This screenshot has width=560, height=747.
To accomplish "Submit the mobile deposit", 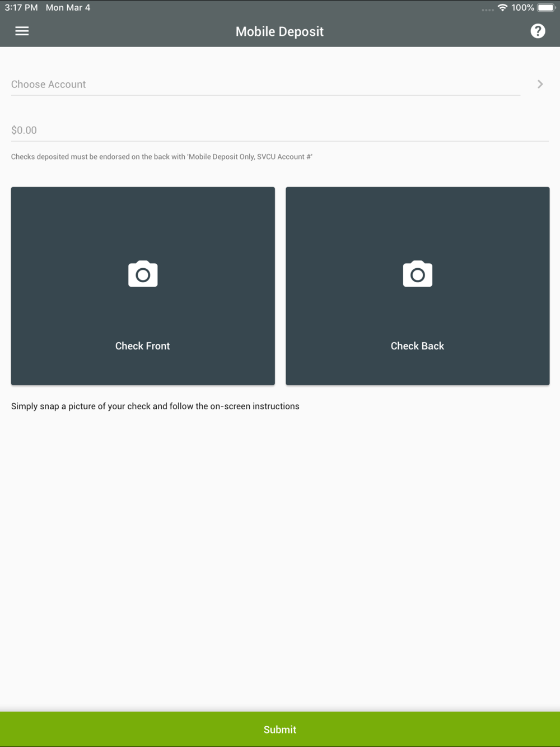I will 280,729.
